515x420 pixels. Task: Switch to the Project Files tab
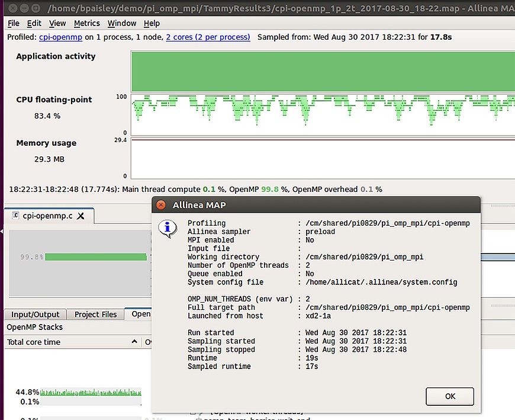coord(95,315)
